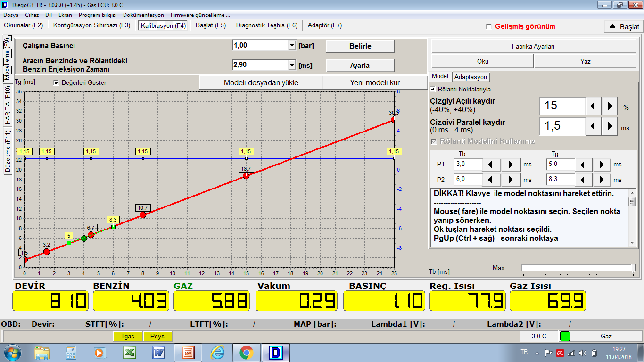Open the Cihaz menu
Viewport: 644px width, 362px height.
32,15
